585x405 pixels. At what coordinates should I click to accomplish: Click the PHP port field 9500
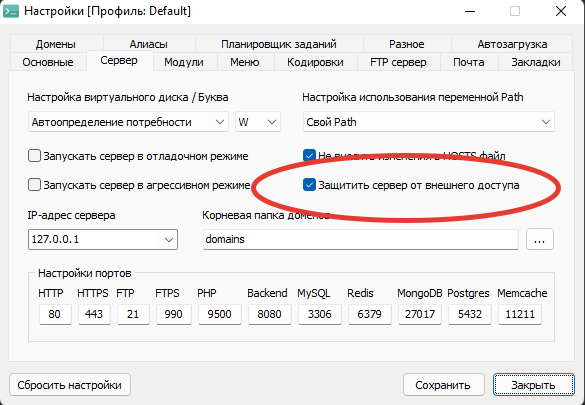click(x=220, y=314)
